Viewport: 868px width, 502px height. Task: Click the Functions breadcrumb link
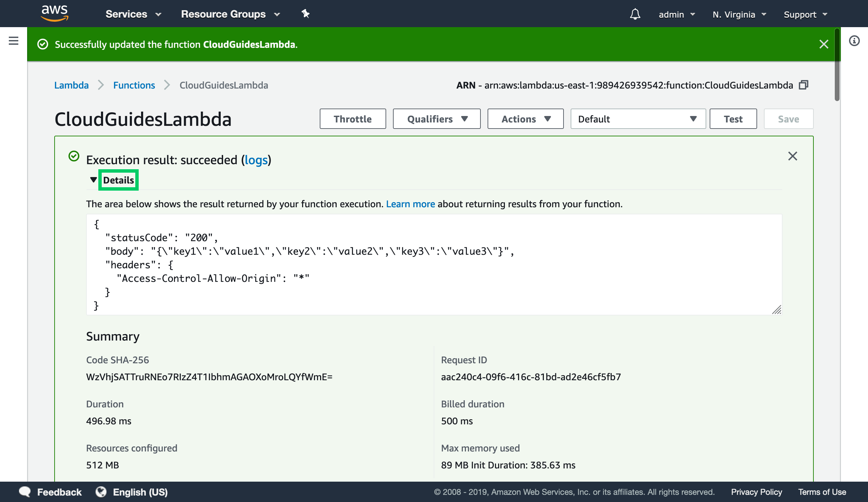click(134, 85)
